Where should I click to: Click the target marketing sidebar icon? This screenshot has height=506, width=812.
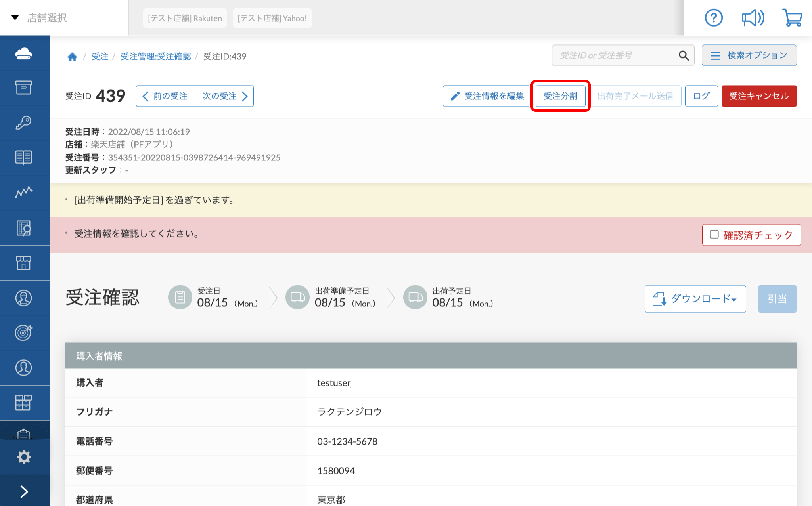pos(24,332)
